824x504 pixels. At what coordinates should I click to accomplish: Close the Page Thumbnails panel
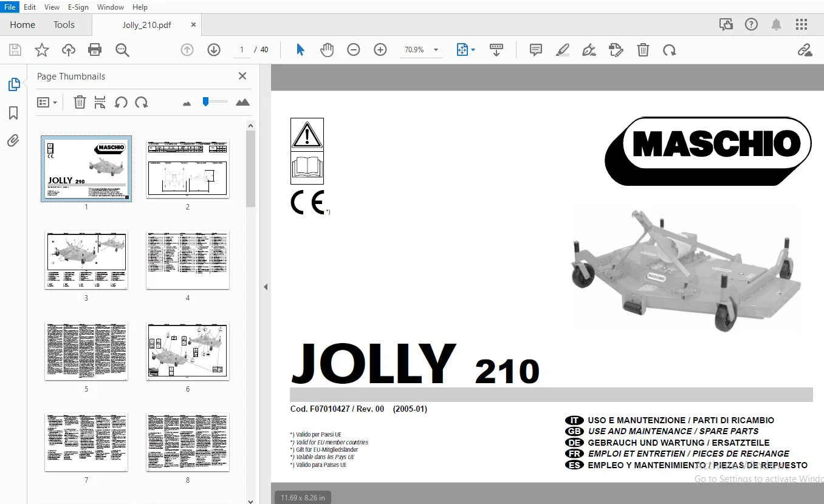[x=242, y=76]
